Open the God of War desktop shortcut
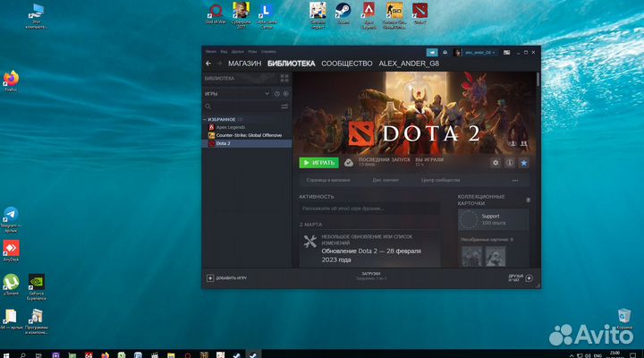The width and height of the screenshot is (644, 358). tap(216, 13)
